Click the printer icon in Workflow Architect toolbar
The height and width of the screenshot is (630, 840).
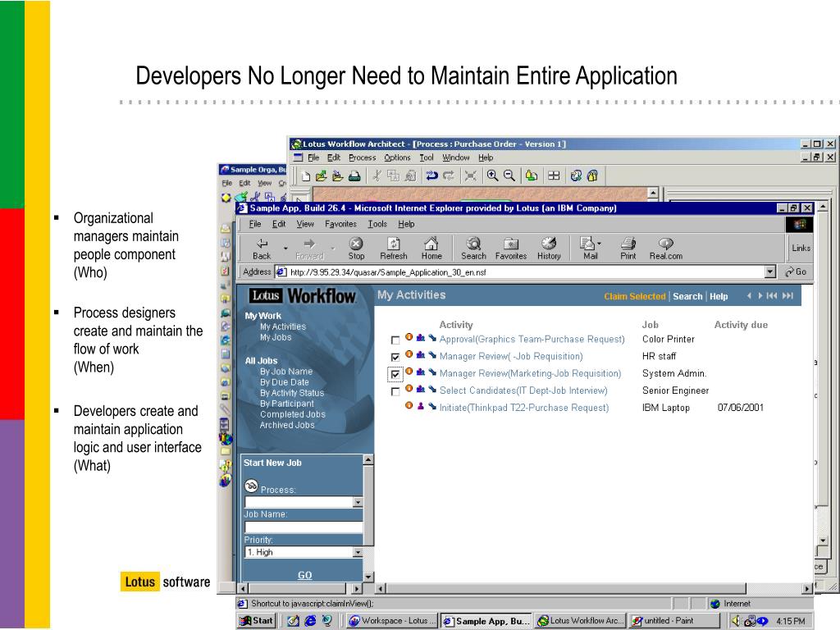tap(354, 176)
